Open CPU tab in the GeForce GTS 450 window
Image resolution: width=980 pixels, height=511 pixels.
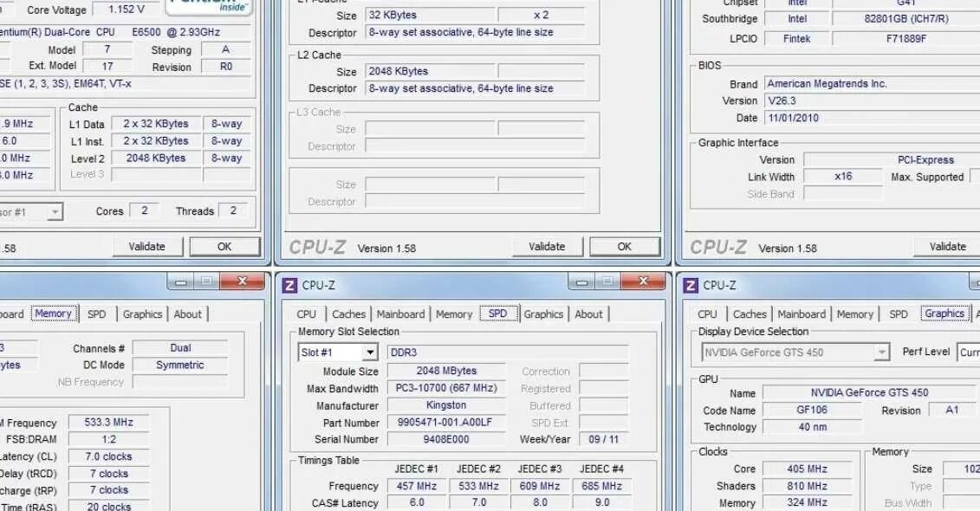point(708,314)
